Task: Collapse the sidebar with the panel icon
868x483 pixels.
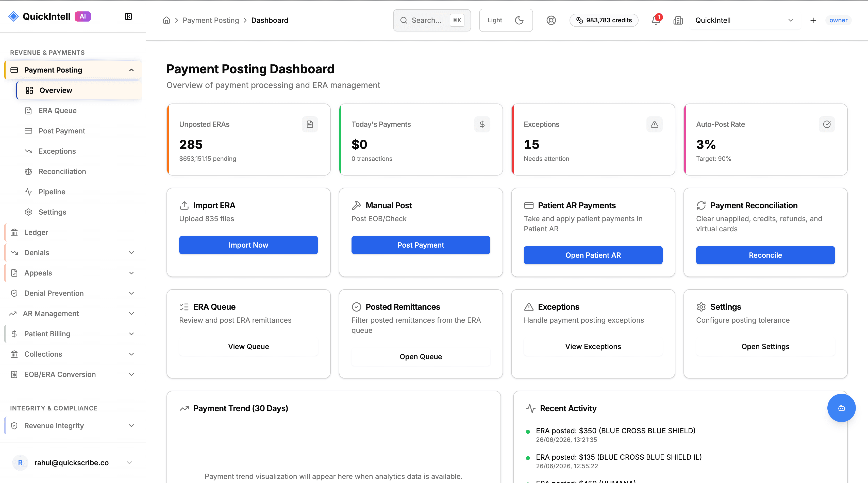Action: coord(128,16)
